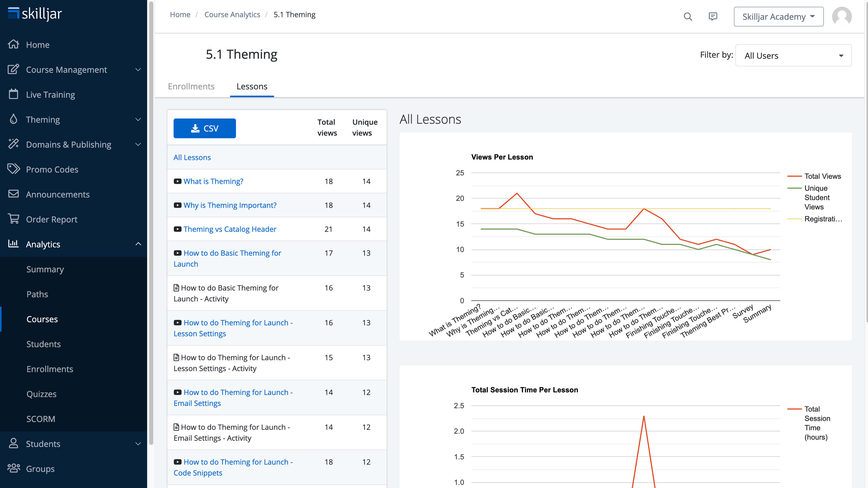The image size is (868, 488).
Task: Switch to the Enrollments tab
Action: pos(191,86)
